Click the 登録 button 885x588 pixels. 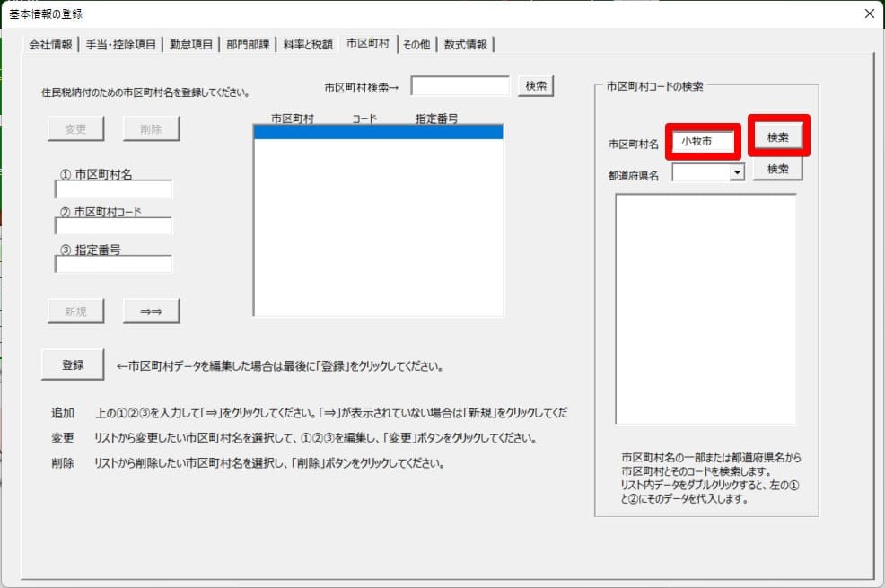(x=73, y=364)
